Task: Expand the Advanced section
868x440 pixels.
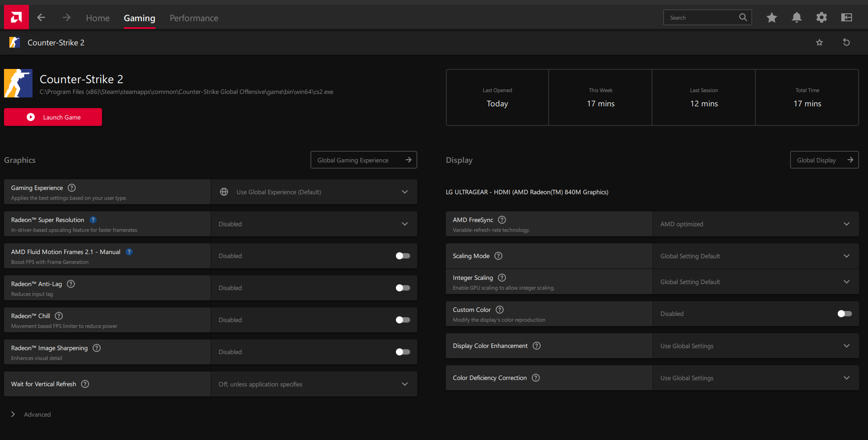Action: [x=31, y=414]
